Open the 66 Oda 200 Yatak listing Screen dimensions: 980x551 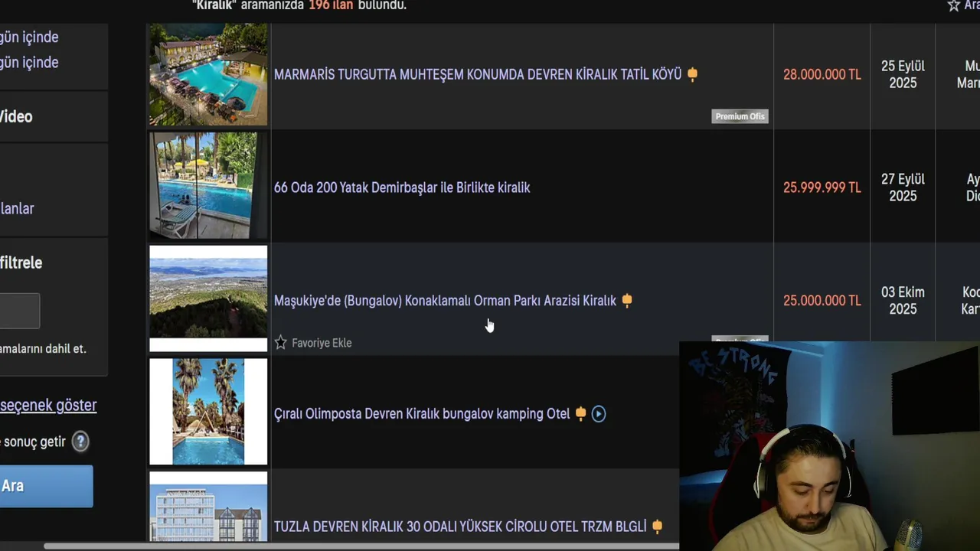[402, 187]
